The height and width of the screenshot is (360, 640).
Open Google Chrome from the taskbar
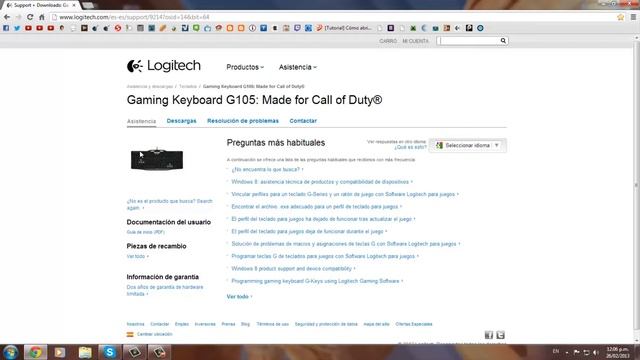coord(36,352)
